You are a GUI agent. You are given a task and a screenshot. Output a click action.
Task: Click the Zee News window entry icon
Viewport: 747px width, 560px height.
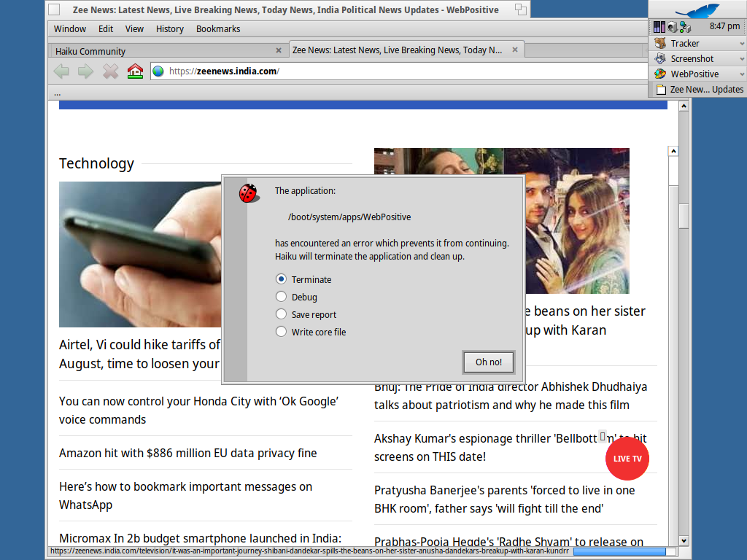pyautogui.click(x=661, y=90)
